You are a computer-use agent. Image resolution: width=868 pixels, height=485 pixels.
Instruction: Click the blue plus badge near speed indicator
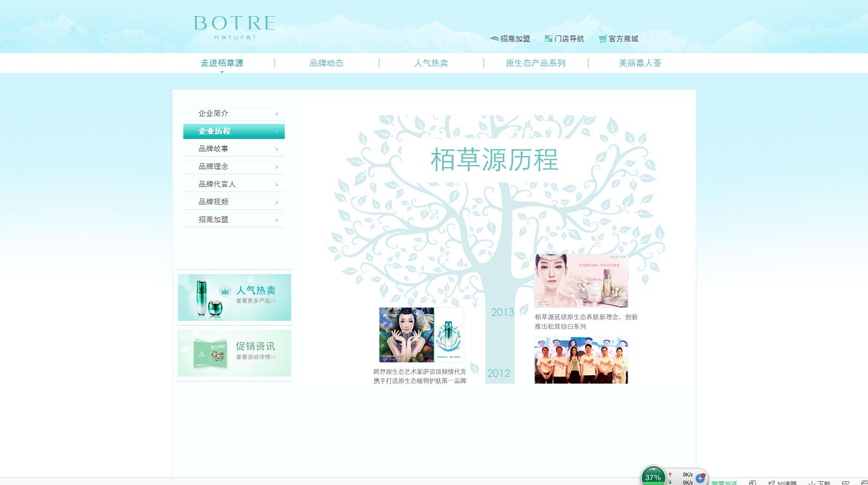[700, 479]
